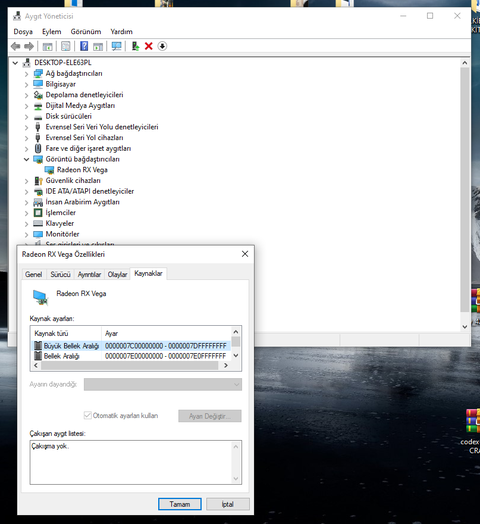Expand the Ağ bağdaştırıcıları node
The width and height of the screenshot is (480, 524).
(26, 74)
